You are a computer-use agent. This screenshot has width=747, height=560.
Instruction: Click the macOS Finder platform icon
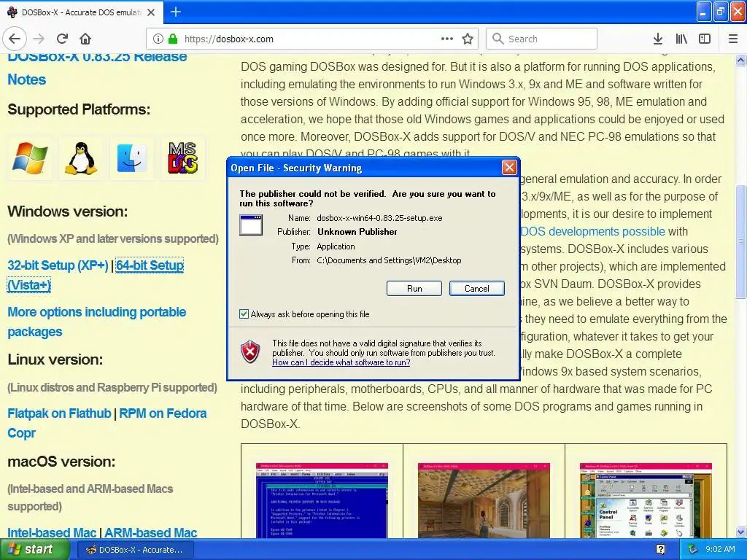[132, 158]
